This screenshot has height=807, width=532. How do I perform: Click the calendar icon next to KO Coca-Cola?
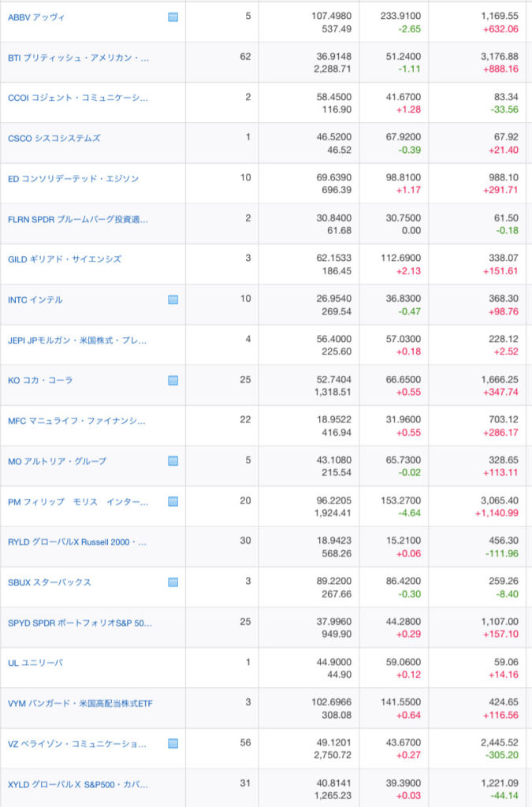tap(173, 380)
